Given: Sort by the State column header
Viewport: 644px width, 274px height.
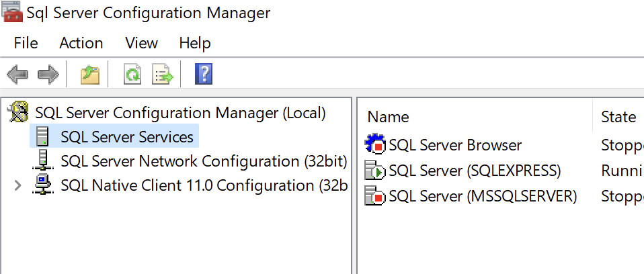Looking at the screenshot, I should [618, 117].
